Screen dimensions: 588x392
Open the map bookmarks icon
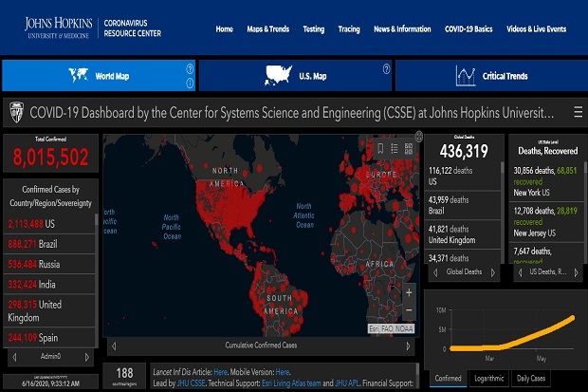pyautogui.click(x=380, y=149)
